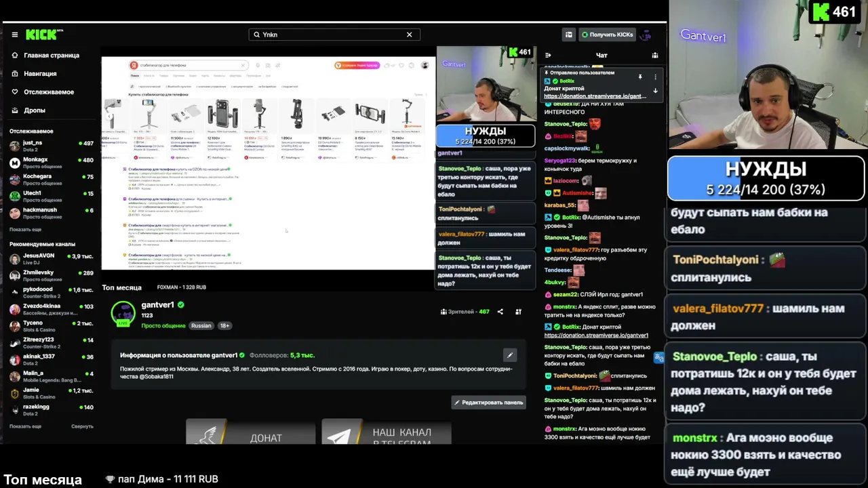Image resolution: width=868 pixels, height=488 pixels.
Task: Click the gantver1 streamer avatar with LIVE badge
Action: [123, 314]
